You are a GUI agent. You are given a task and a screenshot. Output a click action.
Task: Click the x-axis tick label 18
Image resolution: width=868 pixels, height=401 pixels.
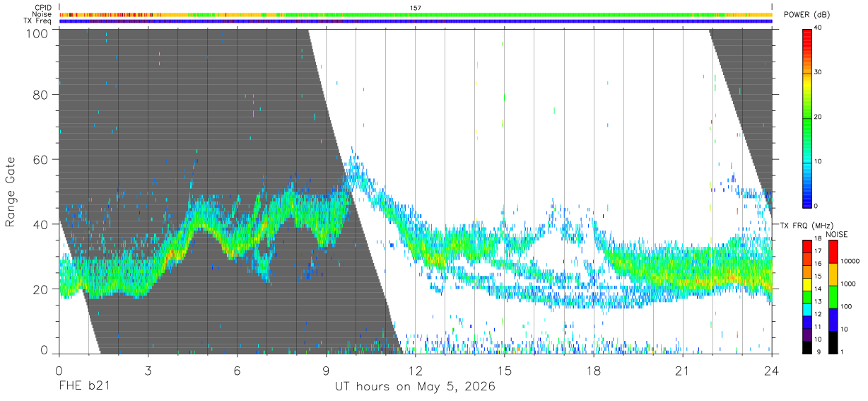594,371
